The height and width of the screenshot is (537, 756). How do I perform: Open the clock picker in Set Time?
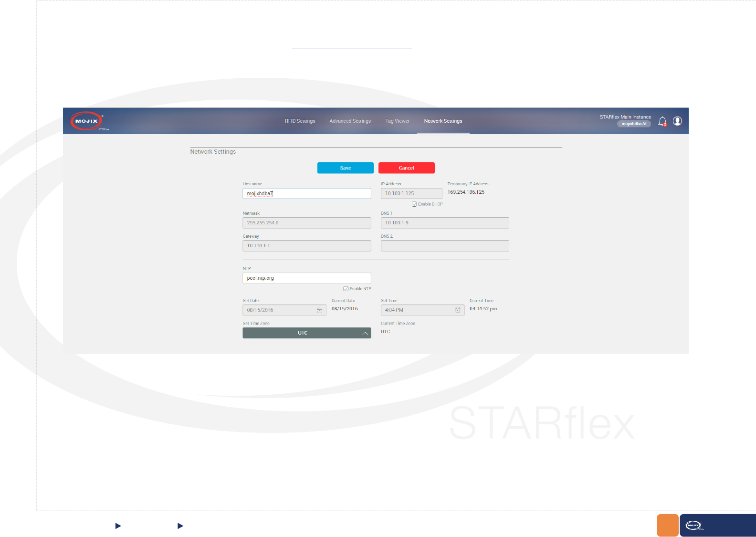458,310
